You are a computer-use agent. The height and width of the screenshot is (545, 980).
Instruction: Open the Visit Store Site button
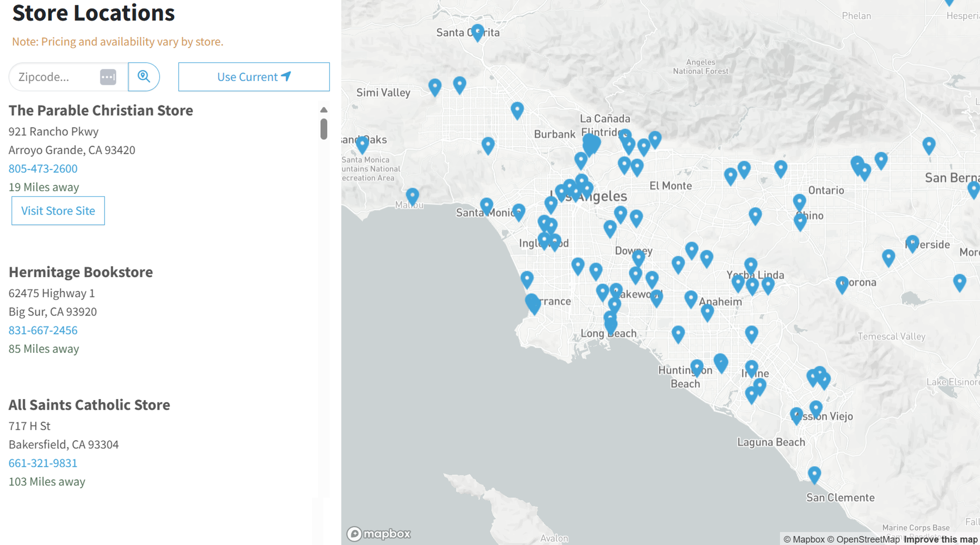(x=58, y=211)
